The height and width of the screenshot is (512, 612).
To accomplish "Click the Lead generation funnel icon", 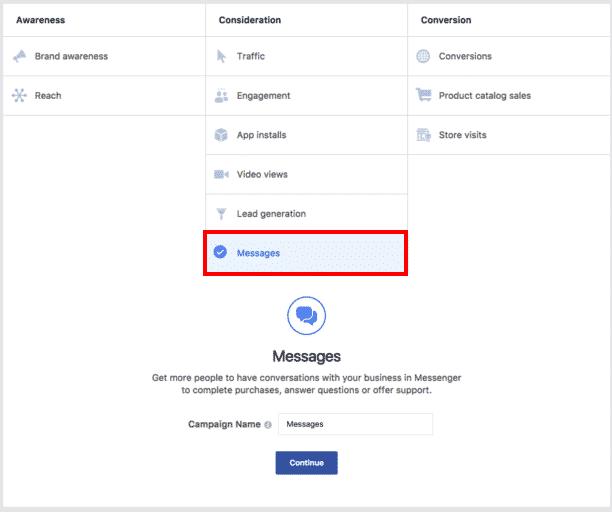I will tap(221, 214).
